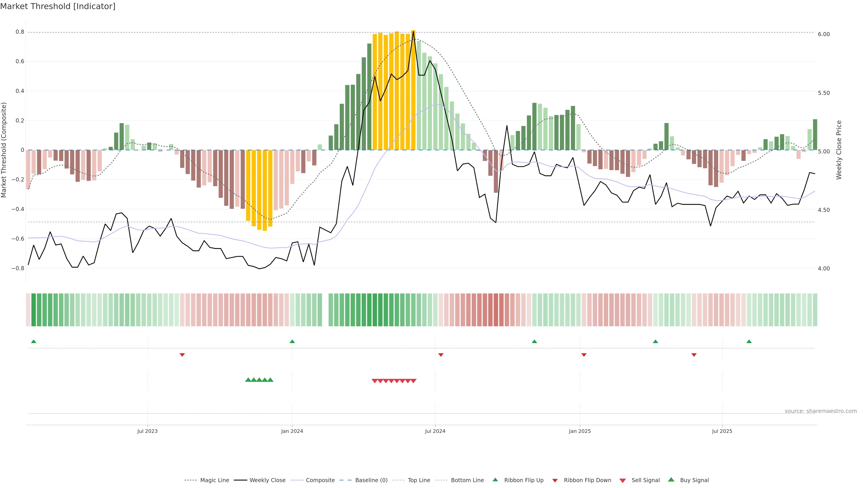Click the Jul 2024 x-axis label
868x488 pixels.
click(435, 431)
